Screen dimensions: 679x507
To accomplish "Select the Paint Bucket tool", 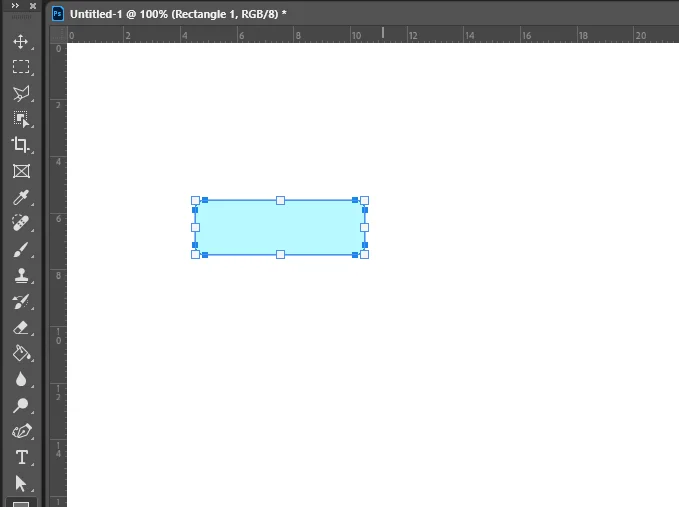I will coord(21,353).
